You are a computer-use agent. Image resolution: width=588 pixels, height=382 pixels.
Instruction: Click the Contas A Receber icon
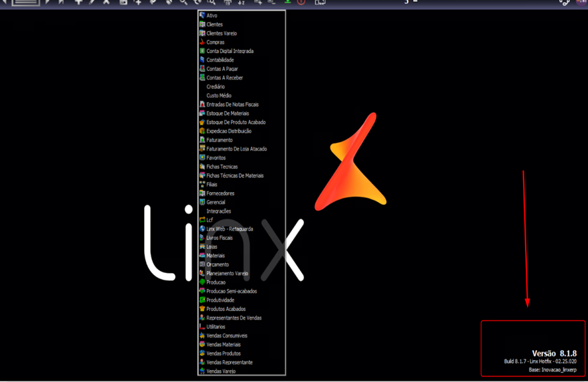coord(202,78)
